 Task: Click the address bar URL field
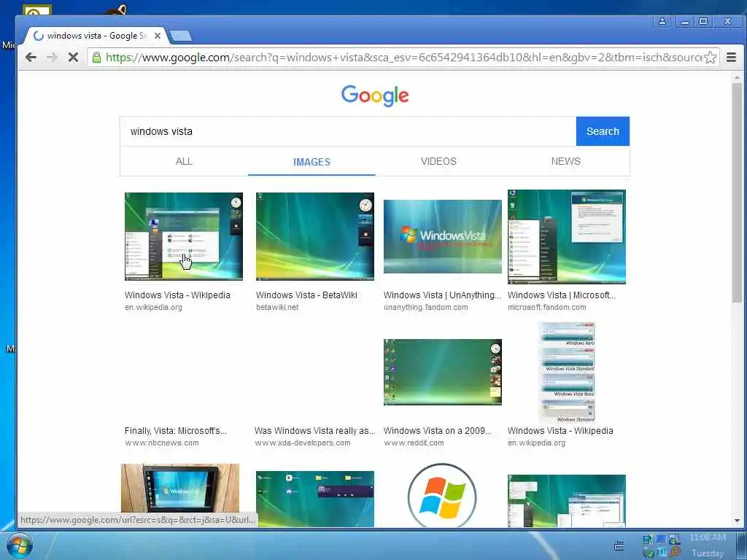pyautogui.click(x=403, y=58)
